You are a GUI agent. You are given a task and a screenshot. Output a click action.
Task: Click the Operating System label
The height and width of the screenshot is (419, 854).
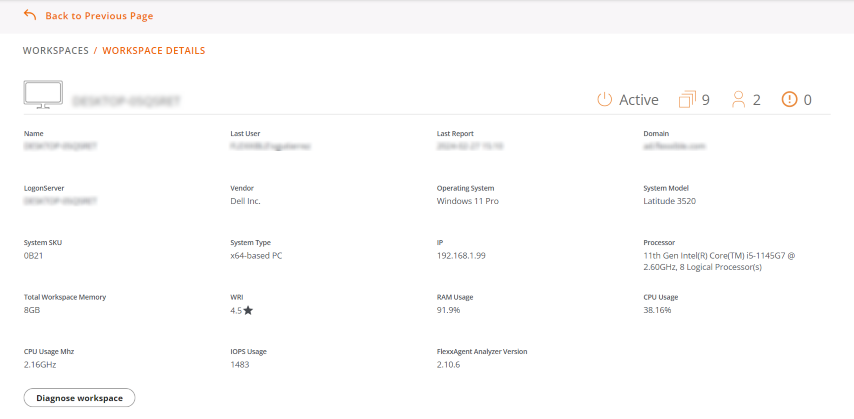tap(466, 189)
